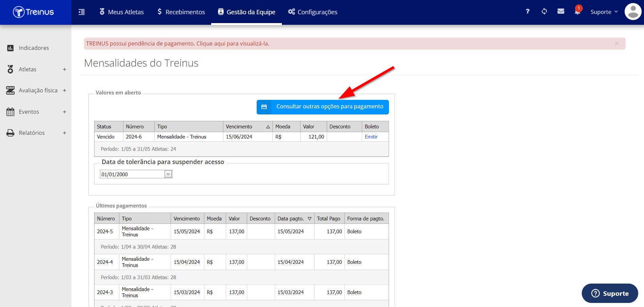This screenshot has height=307, width=644.
Task: Dismiss the payment pending alert
Action: [617, 43]
